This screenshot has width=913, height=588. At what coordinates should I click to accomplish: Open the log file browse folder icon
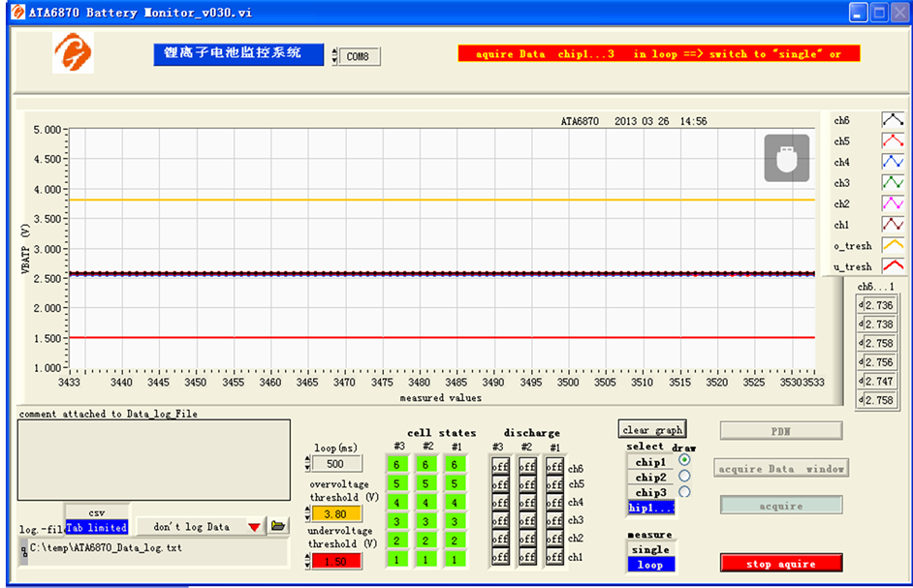click(279, 526)
